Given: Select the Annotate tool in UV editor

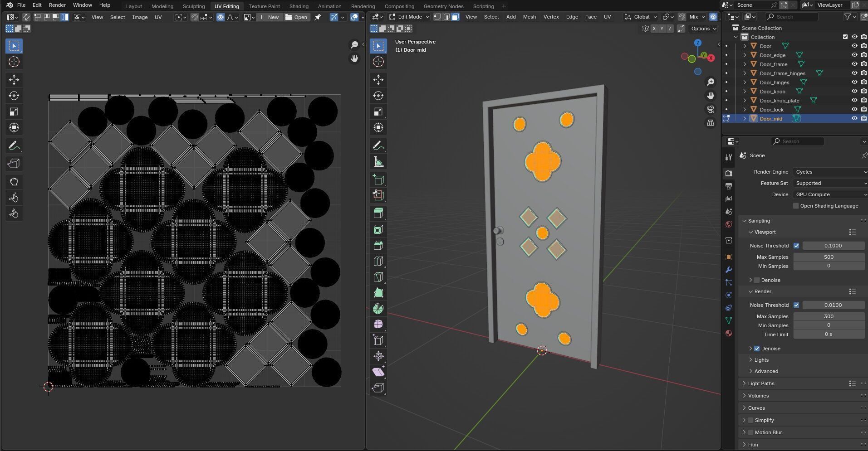Looking at the screenshot, I should coord(14,146).
